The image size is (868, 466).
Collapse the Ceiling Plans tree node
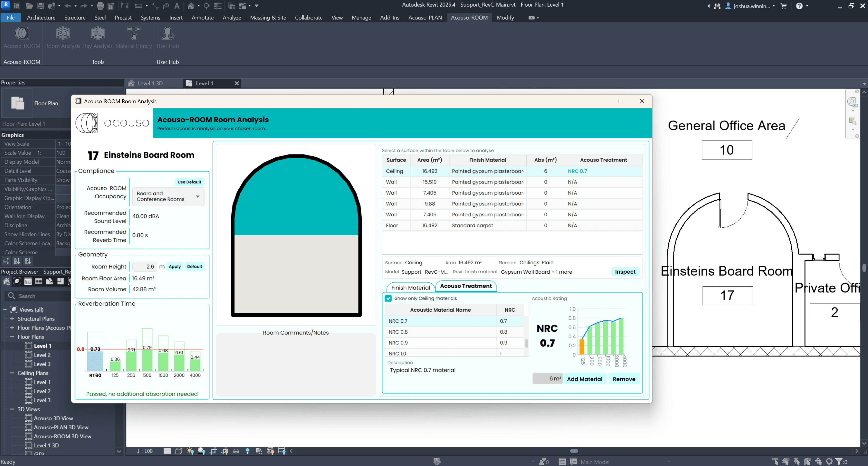click(x=12, y=373)
